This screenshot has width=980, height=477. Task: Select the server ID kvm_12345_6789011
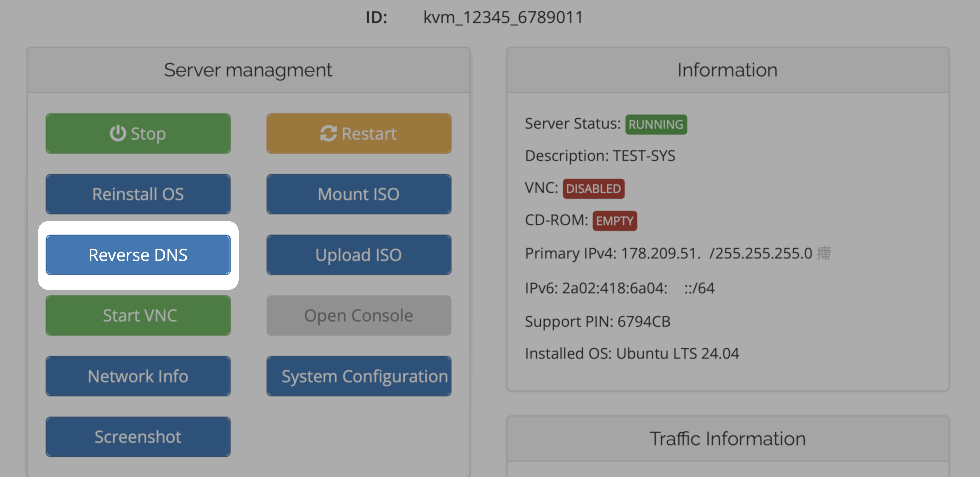[x=503, y=17]
